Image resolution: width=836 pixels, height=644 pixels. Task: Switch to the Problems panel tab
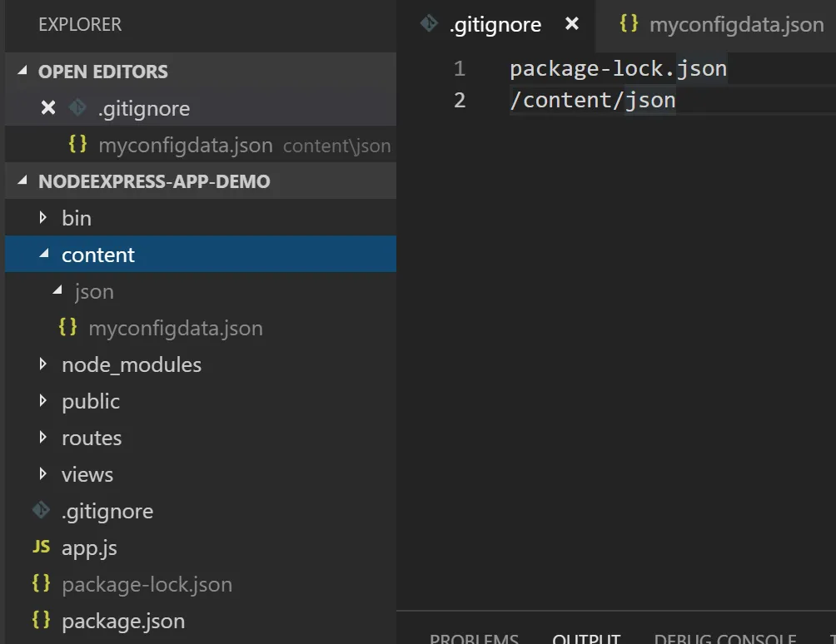coord(474,638)
